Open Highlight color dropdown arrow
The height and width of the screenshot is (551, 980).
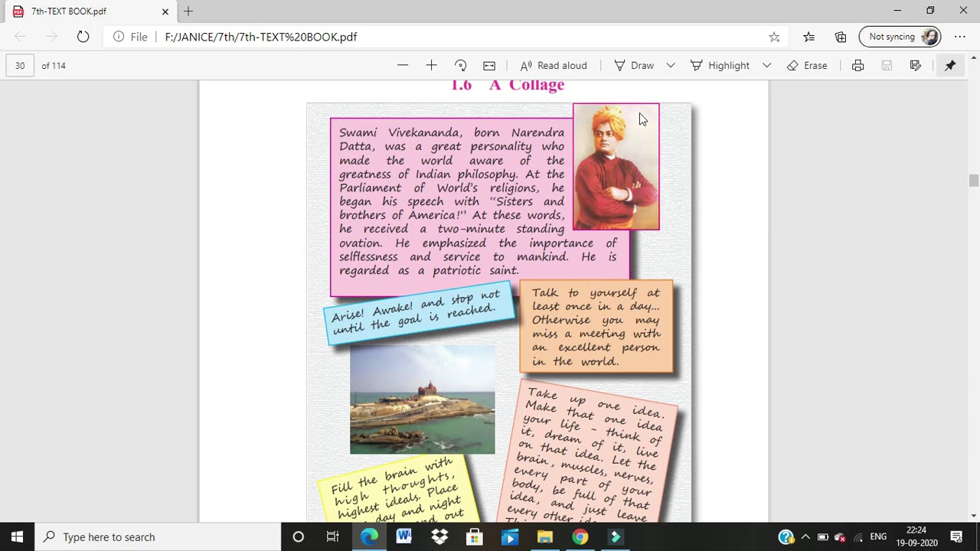tap(766, 66)
